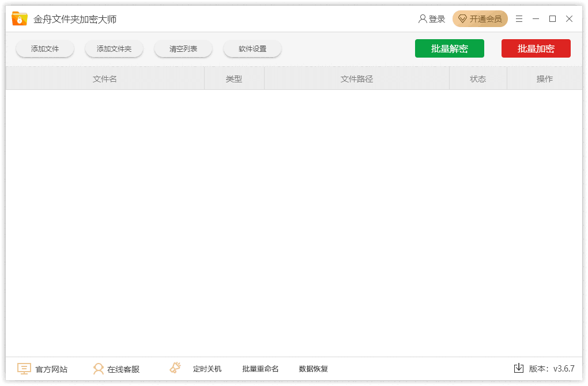Minimize the encryption app window
Viewport: 588px width, 386px height.
tap(536, 19)
